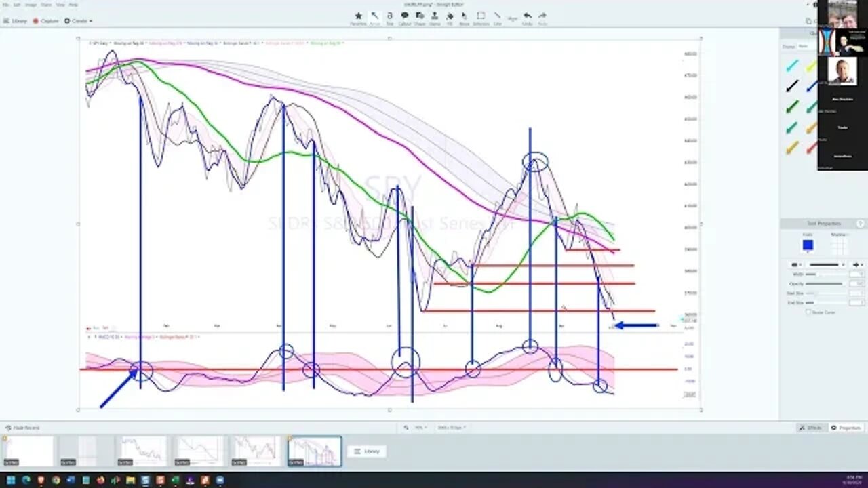
Task: Start a new Capture
Action: point(45,21)
